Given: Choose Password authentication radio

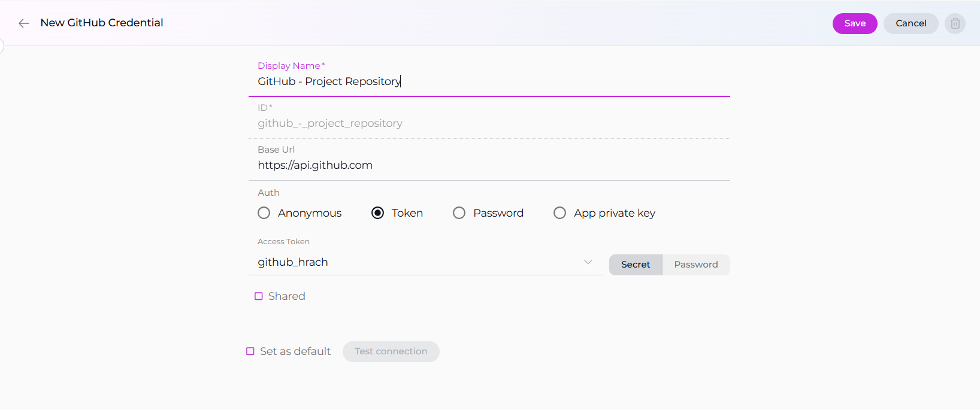Looking at the screenshot, I should [459, 213].
